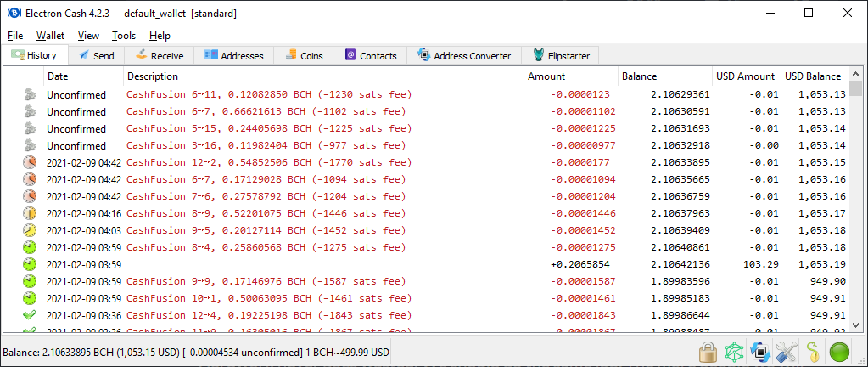Click unconfirmed icon of CashFusion 3→16 row
The width and height of the screenshot is (868, 367).
click(30, 146)
